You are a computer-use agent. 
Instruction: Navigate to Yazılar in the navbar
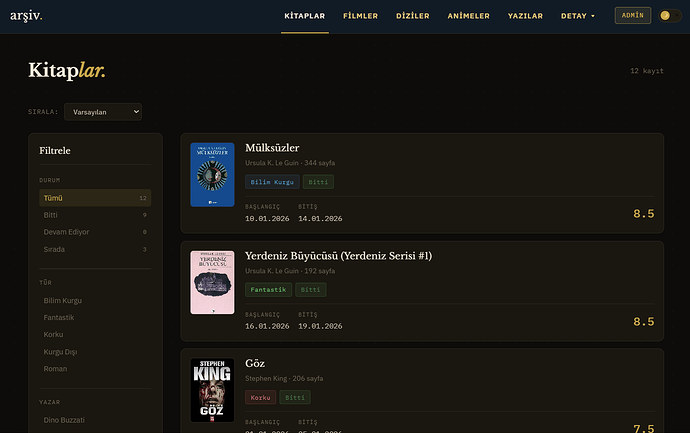click(x=525, y=16)
